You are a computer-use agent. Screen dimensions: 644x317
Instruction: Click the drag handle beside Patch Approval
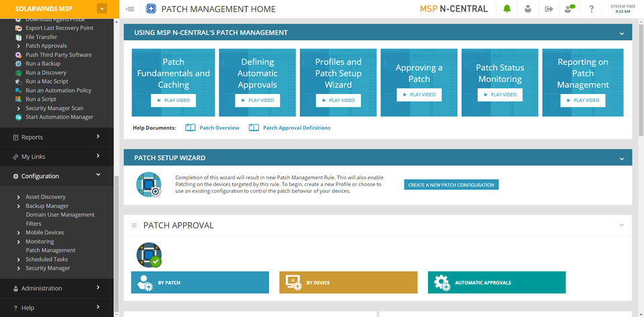tap(134, 225)
